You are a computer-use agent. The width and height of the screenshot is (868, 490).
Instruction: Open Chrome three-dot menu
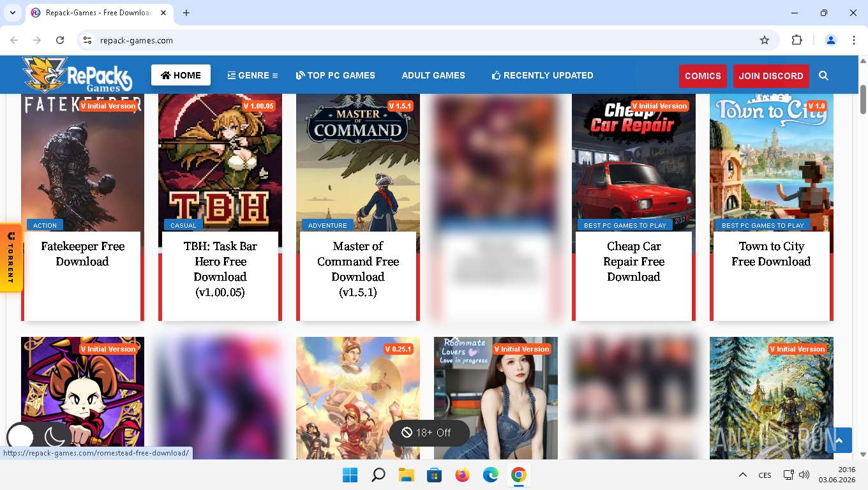coord(854,40)
